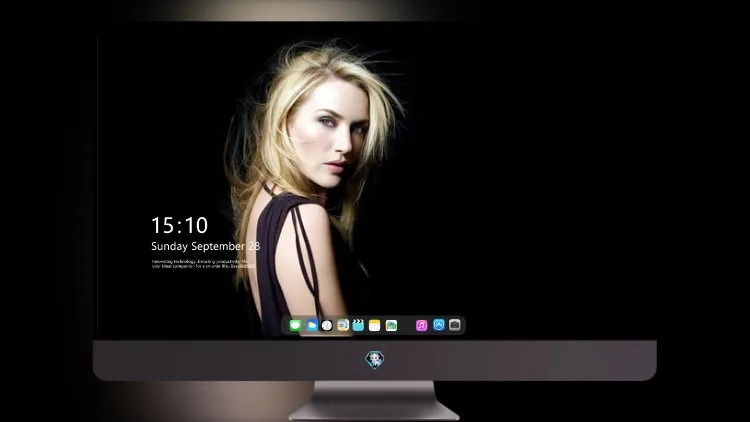The width and height of the screenshot is (750, 422).
Task: Click the 15:10 clock widget
Action: coord(179,225)
